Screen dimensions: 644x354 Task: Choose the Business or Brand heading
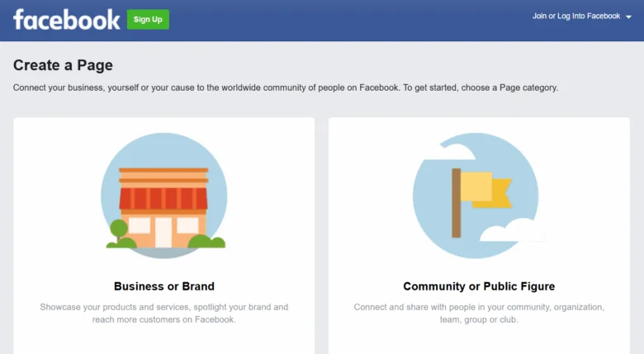[x=164, y=286]
